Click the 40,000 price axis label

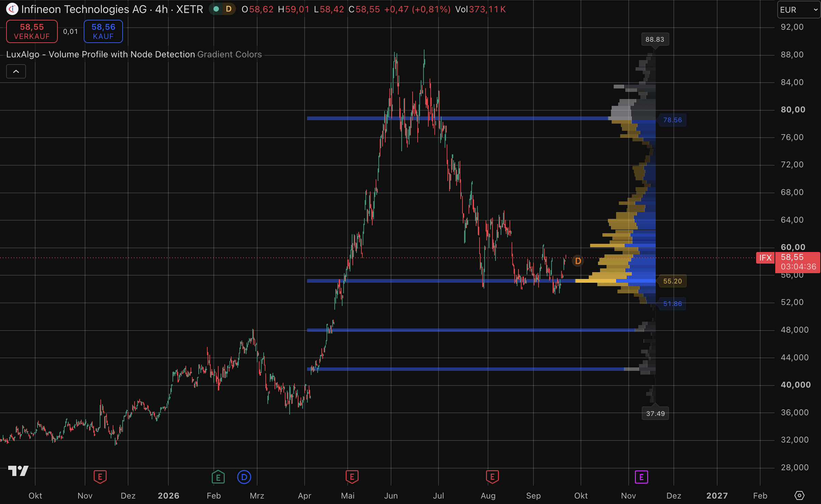(796, 385)
